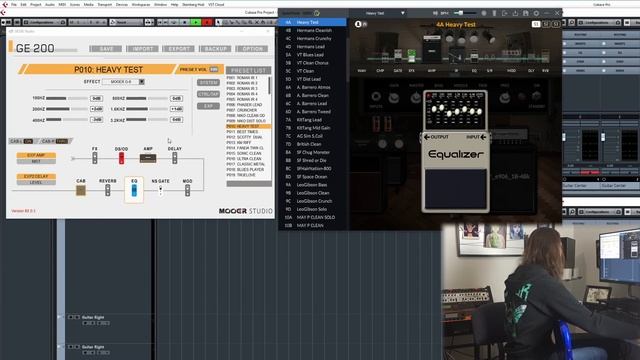Click the EQ pedal in amp plugin chain
This screenshot has height=360, width=640.
(x=474, y=56)
